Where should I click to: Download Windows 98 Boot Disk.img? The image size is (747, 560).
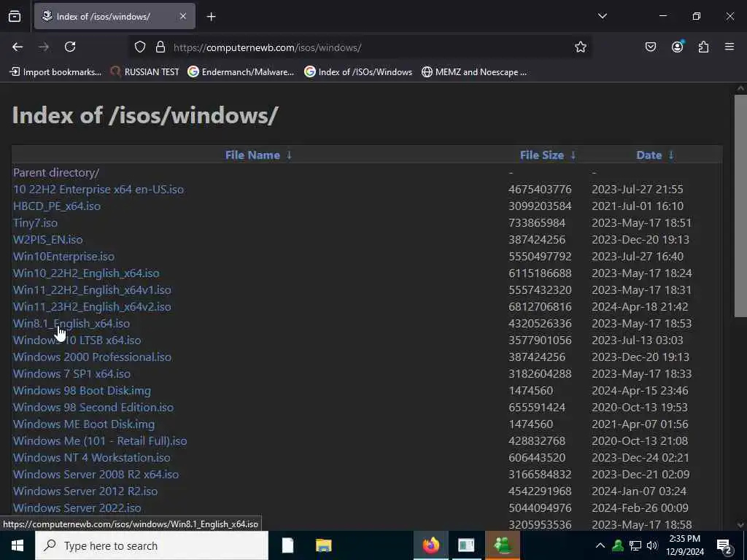[x=82, y=391]
